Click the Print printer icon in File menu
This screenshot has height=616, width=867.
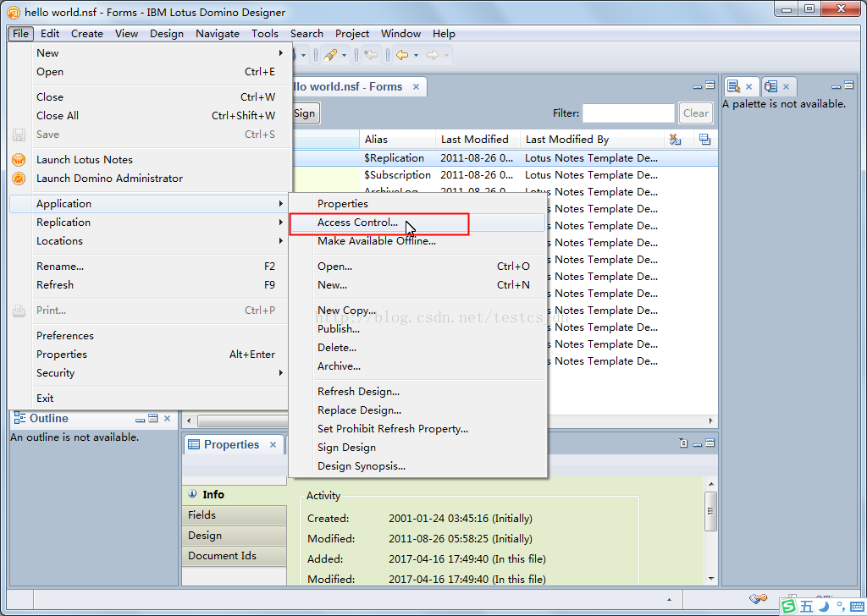click(19, 311)
